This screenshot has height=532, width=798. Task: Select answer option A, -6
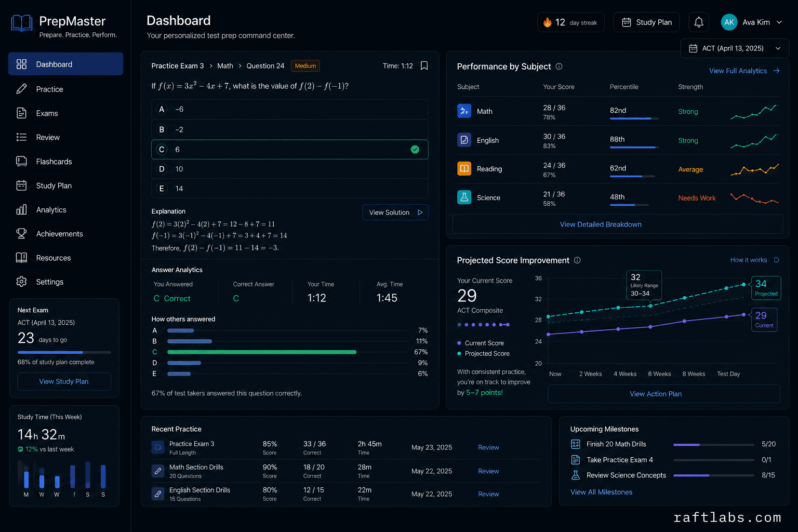pos(290,109)
